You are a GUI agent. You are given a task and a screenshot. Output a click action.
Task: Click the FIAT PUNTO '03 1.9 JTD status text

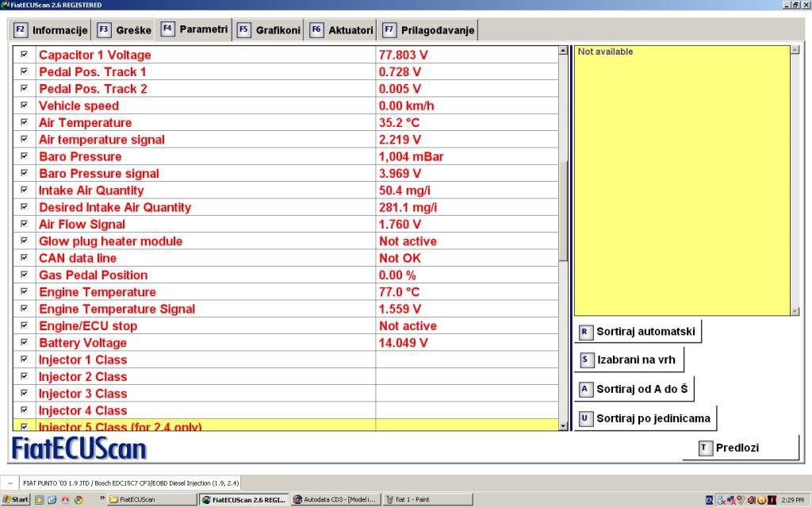click(x=131, y=483)
